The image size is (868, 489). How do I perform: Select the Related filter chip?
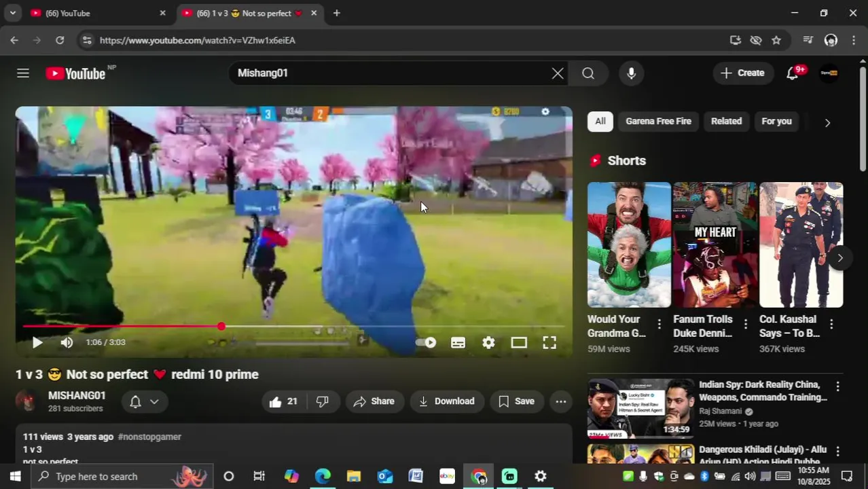click(x=726, y=122)
